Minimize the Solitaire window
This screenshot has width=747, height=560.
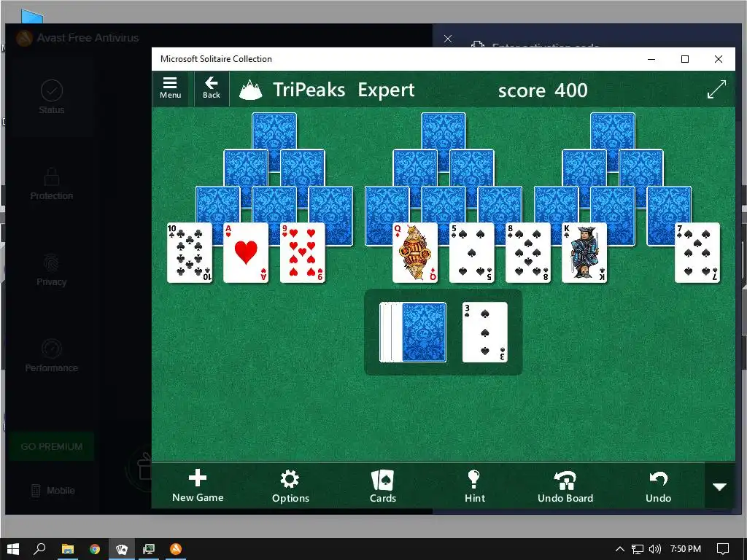(651, 59)
